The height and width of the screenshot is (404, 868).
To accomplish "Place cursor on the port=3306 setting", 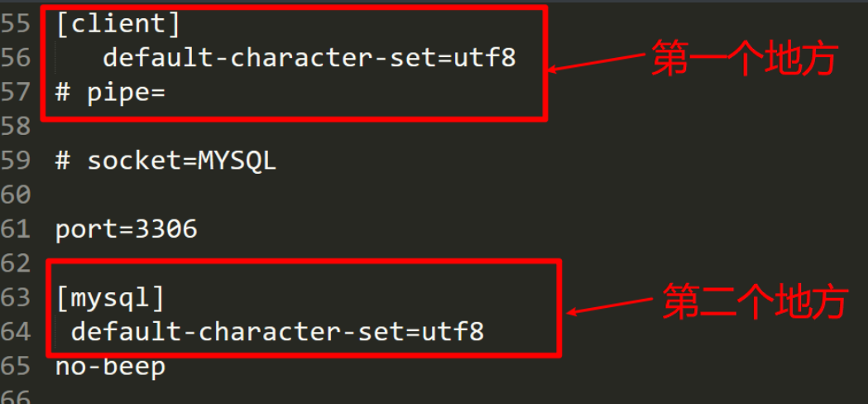I will coord(126,228).
